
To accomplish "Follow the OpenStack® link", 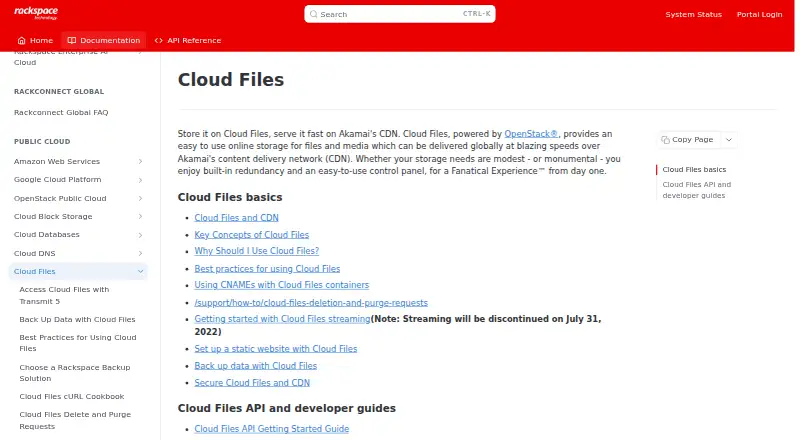I will coord(531,134).
